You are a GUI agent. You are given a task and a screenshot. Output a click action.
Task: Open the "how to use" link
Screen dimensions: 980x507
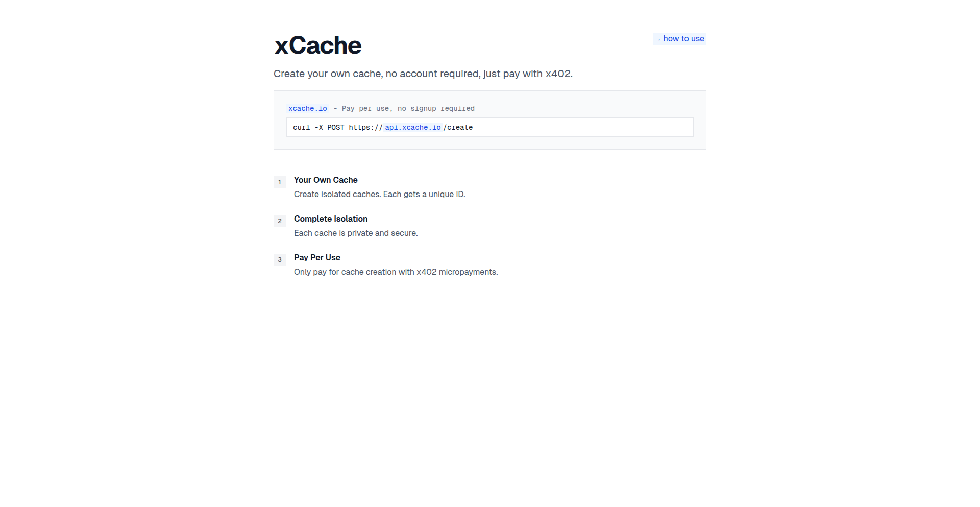coord(683,39)
